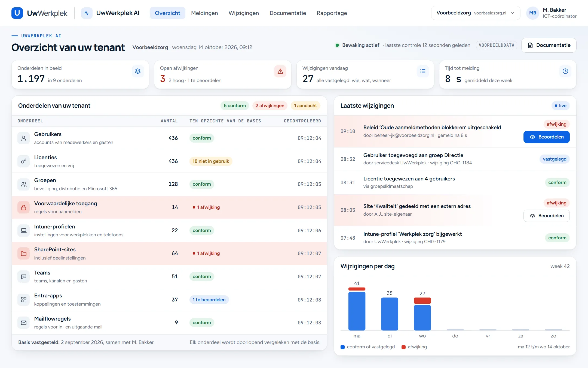Click the Tuesday (di) bar showing 35

coord(390,314)
